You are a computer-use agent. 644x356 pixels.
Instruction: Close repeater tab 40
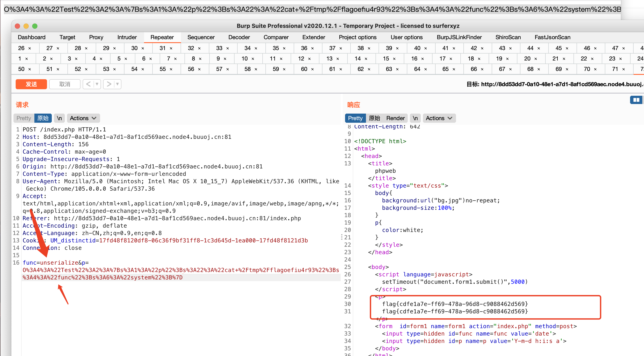pyautogui.click(x=426, y=48)
